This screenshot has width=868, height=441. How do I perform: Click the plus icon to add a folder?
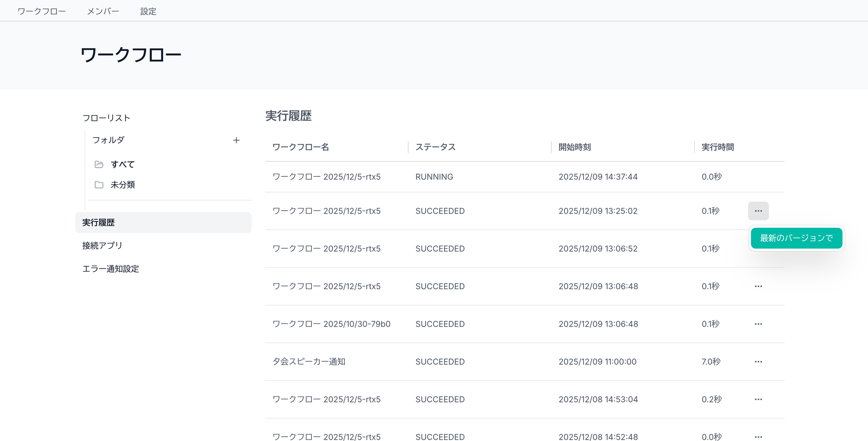236,140
